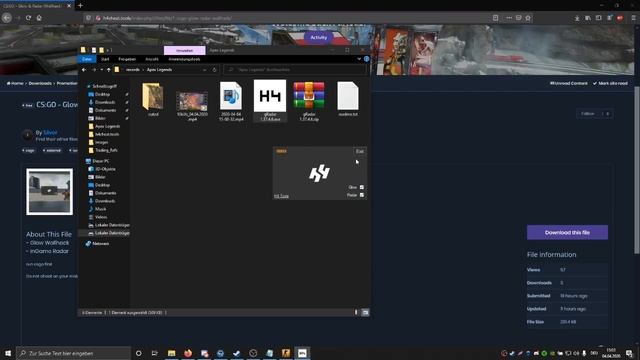640x360 pixels.
Task: Select the Verwalten contextual tab
Action: click(x=184, y=50)
